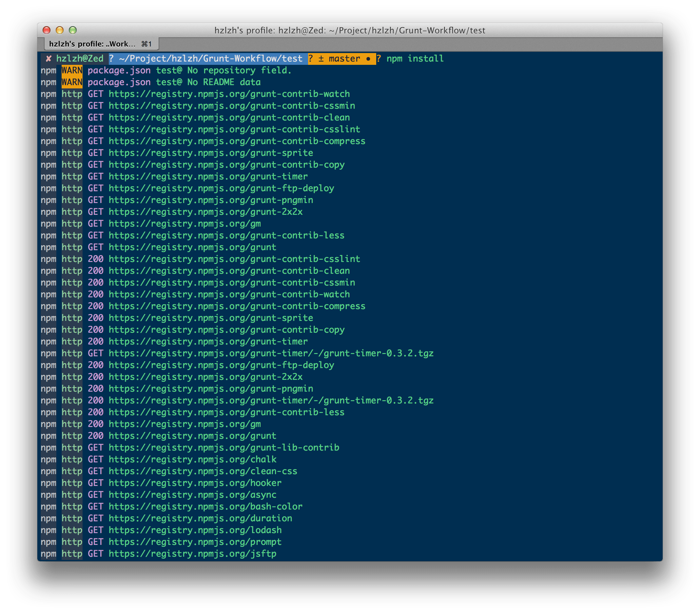
Task: Click the 200 grunt-contrib-copy URL
Action: (x=226, y=330)
